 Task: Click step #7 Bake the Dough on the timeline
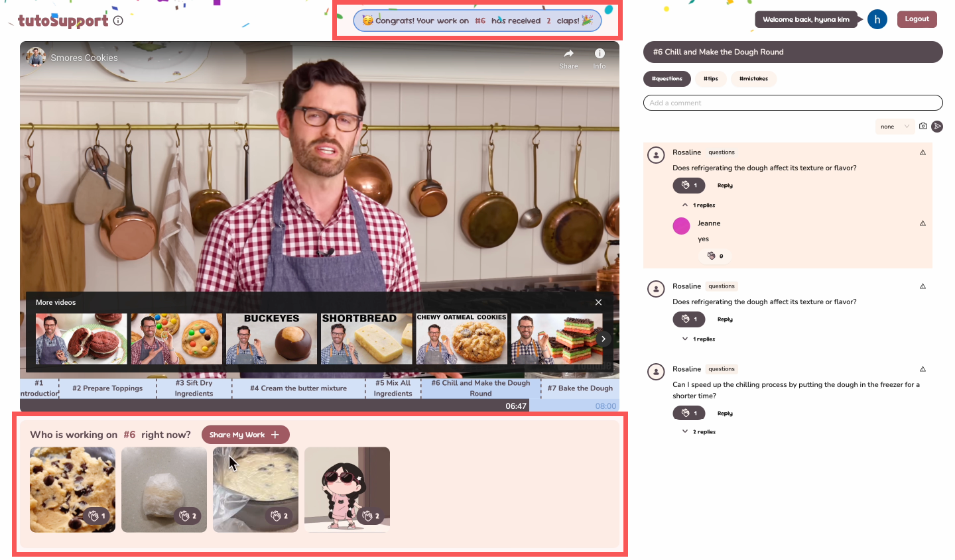pos(580,388)
